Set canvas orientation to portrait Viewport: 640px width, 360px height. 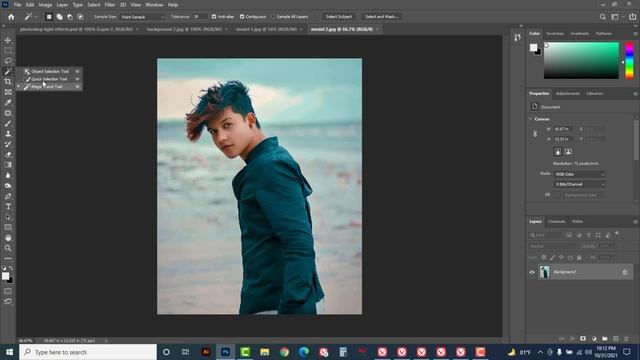pos(558,151)
